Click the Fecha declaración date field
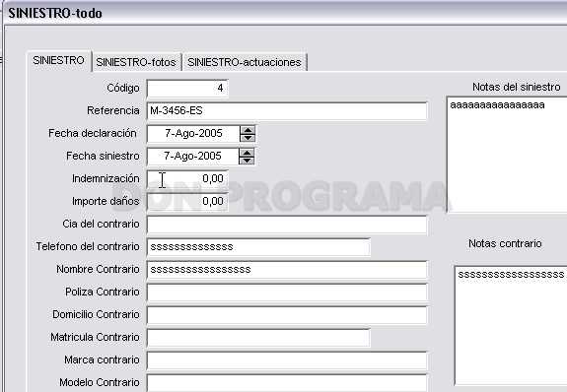The width and height of the screenshot is (567, 392). [193, 134]
